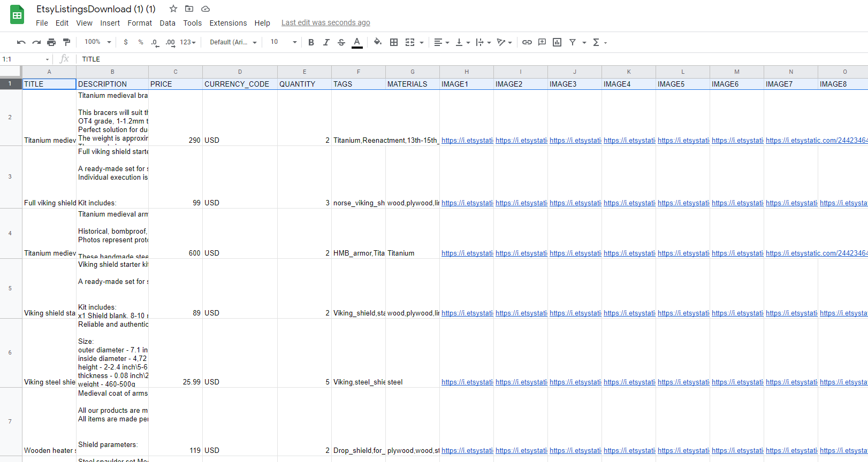Open the more number formats dropdown
Image resolution: width=868 pixels, height=462 pixels.
tap(188, 42)
